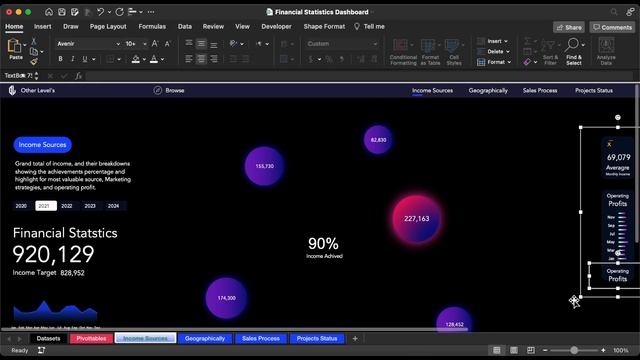Go to Sales Process dashboard link
Screen dimensions: 640x360
[540, 90]
